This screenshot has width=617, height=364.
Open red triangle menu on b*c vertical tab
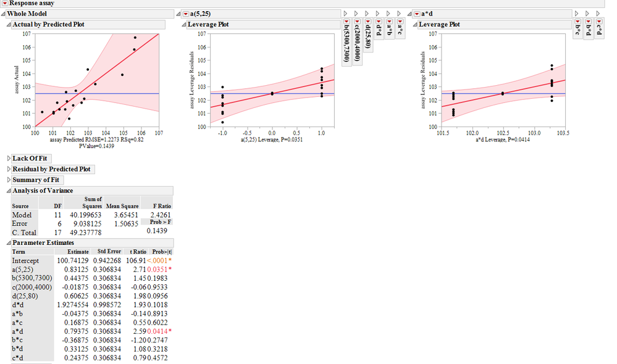tap(577, 22)
